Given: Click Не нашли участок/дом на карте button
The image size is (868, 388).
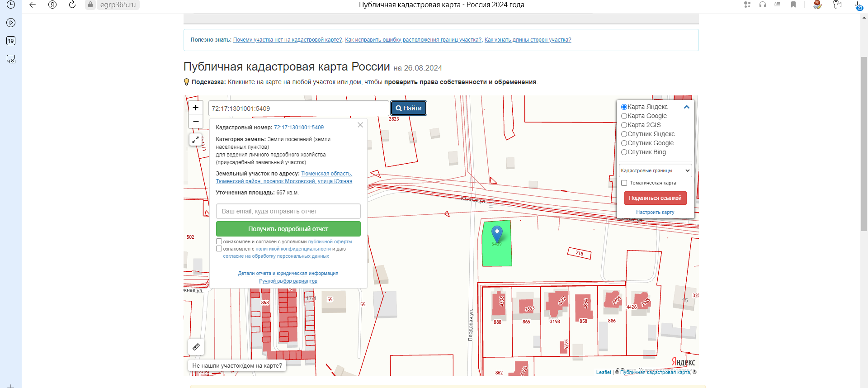Looking at the screenshot, I should (237, 365).
